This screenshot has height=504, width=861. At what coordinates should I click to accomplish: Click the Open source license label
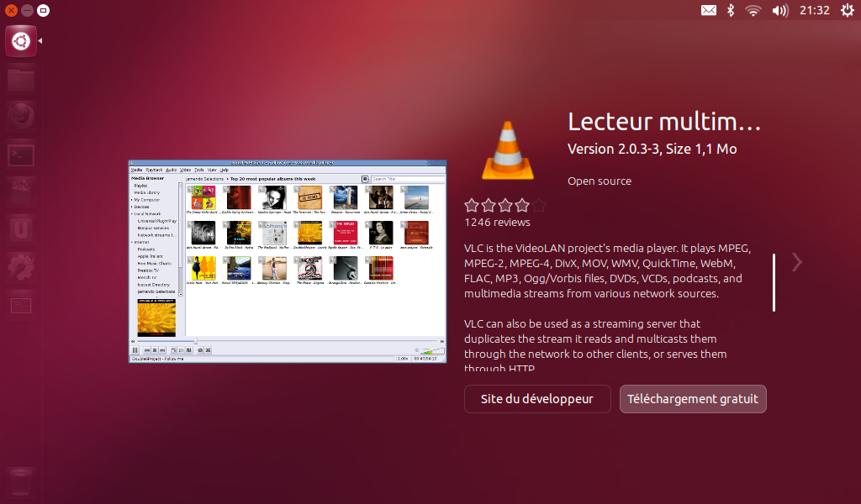coord(600,181)
